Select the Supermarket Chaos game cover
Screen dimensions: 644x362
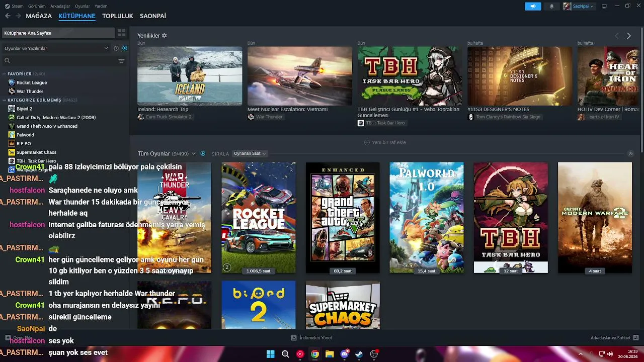click(343, 305)
